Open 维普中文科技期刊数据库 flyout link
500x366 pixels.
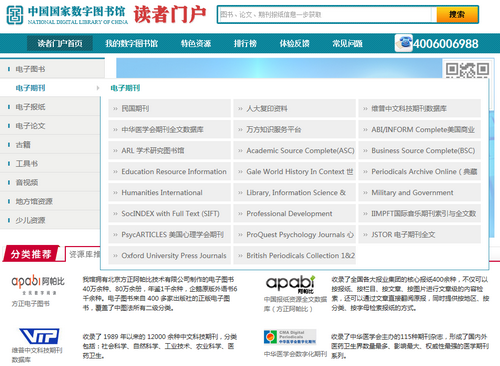(x=419, y=108)
